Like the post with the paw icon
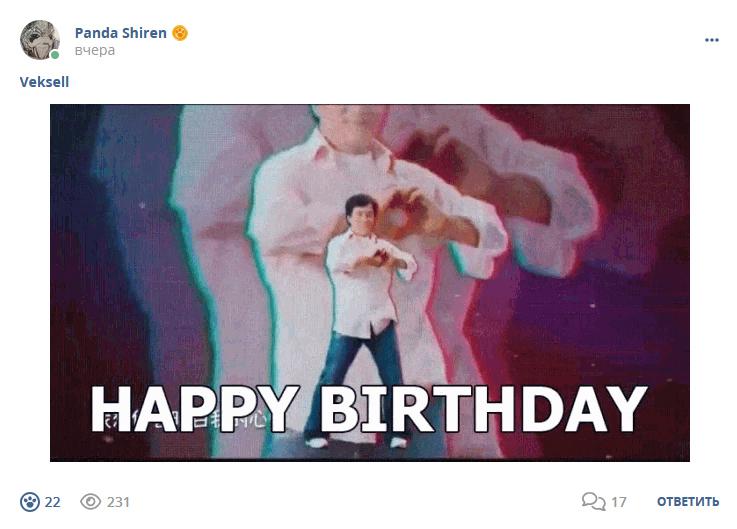The height and width of the screenshot is (529, 737). click(x=30, y=502)
